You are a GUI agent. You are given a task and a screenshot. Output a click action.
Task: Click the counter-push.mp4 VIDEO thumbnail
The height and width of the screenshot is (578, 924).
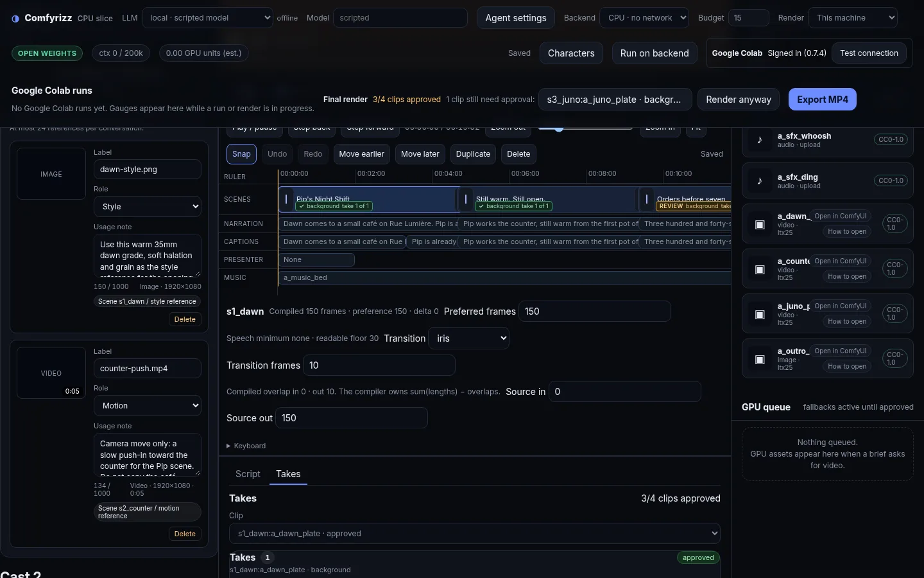point(51,373)
